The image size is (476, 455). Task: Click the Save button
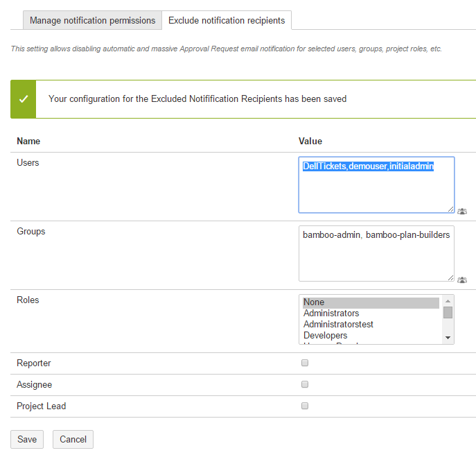click(27, 439)
